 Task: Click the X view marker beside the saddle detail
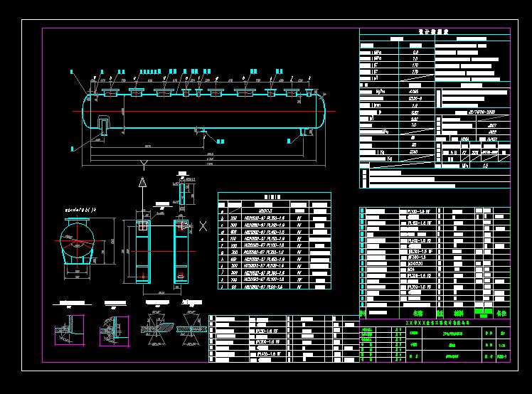point(203,226)
